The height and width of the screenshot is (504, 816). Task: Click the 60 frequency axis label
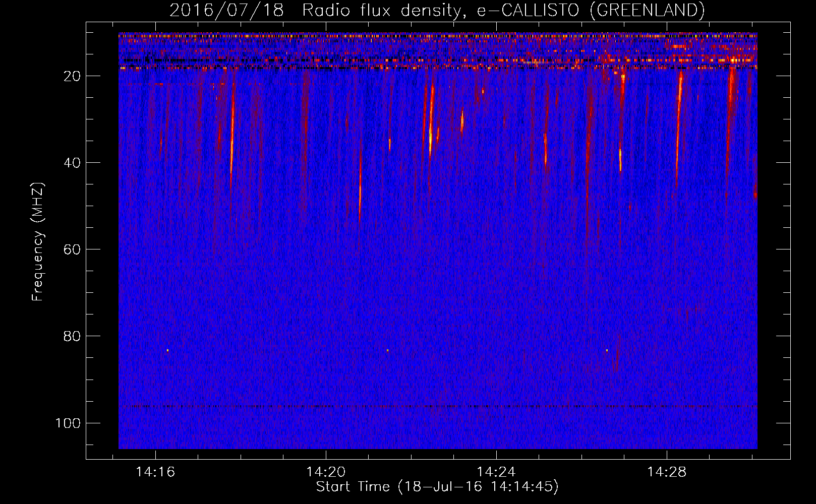(x=72, y=249)
